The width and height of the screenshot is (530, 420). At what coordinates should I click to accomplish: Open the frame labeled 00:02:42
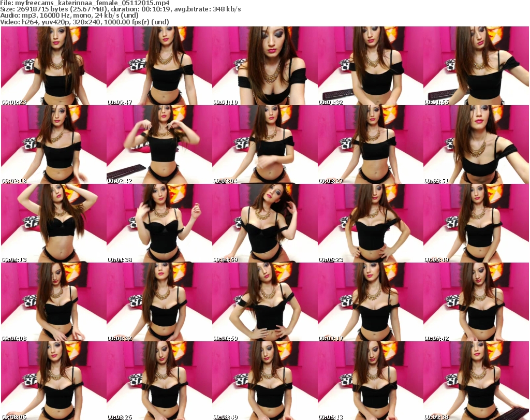pyautogui.click(x=159, y=144)
